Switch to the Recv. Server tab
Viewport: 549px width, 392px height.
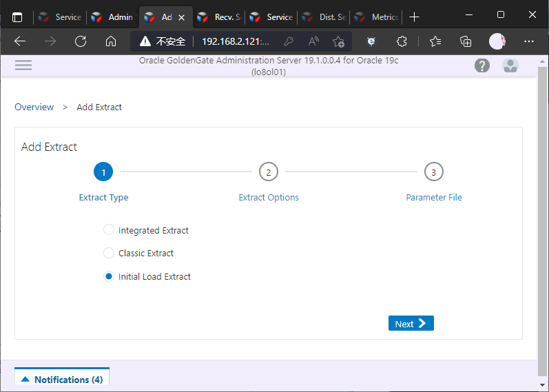pyautogui.click(x=219, y=17)
